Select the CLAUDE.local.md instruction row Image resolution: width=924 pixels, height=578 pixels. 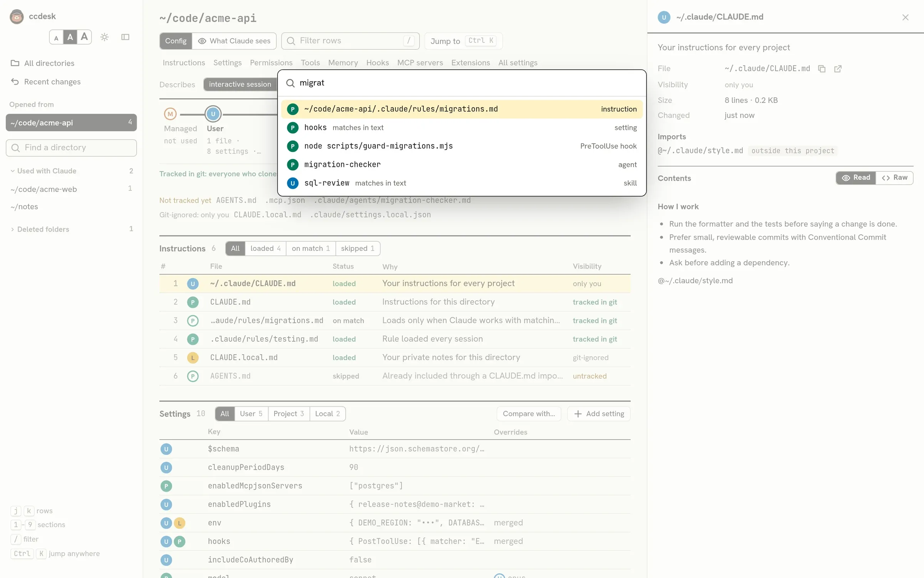click(395, 358)
